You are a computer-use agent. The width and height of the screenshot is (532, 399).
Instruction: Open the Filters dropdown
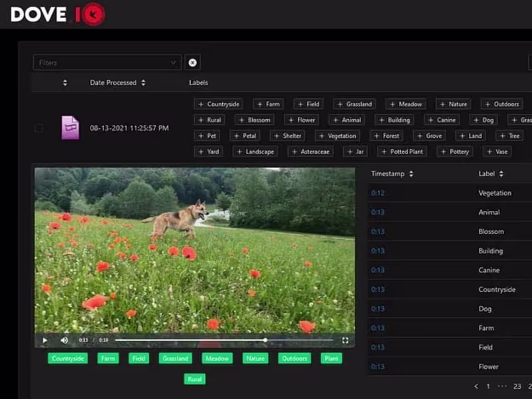pyautogui.click(x=106, y=62)
